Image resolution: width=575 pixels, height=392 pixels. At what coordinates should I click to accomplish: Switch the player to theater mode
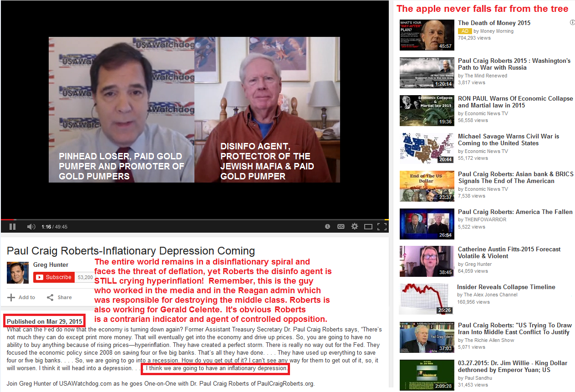(x=368, y=226)
